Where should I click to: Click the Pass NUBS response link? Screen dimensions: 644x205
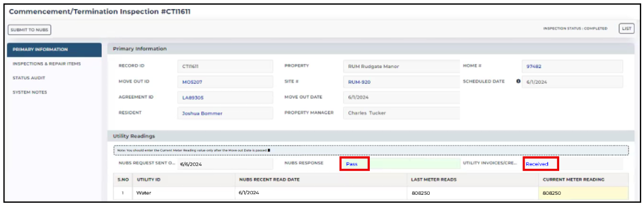point(352,164)
